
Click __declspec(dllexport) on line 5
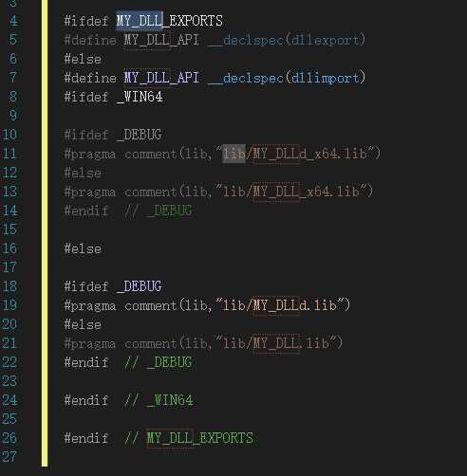coord(287,40)
